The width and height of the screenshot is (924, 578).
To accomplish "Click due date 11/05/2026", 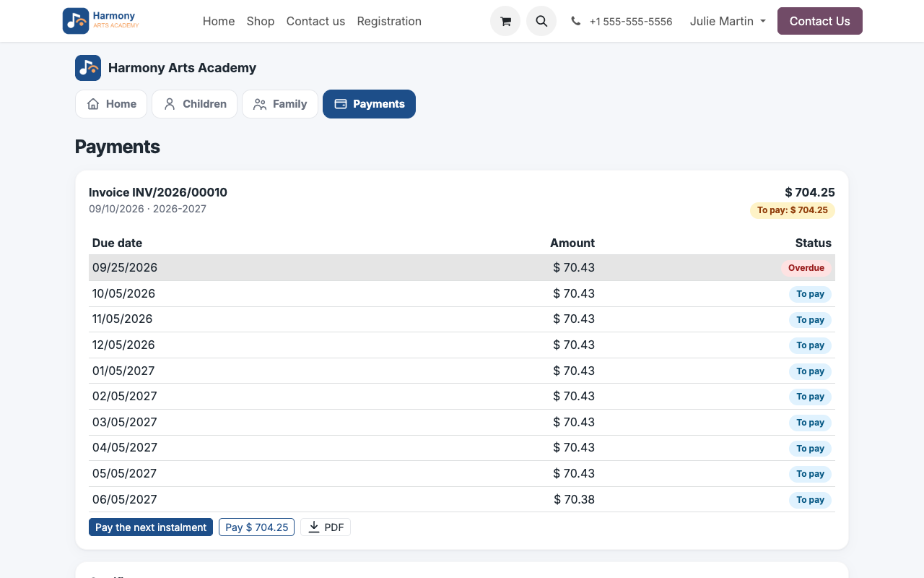I will tap(122, 319).
